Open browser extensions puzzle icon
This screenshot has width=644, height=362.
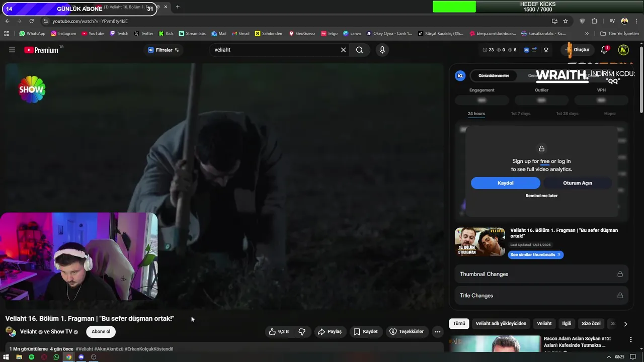(x=594, y=21)
